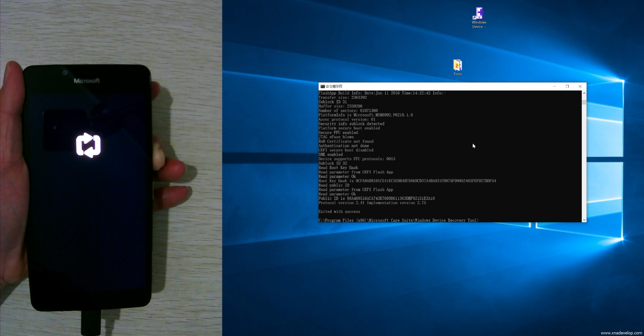644x336 pixels.
Task: Maximize the Command Prompt window
Action: 567,86
